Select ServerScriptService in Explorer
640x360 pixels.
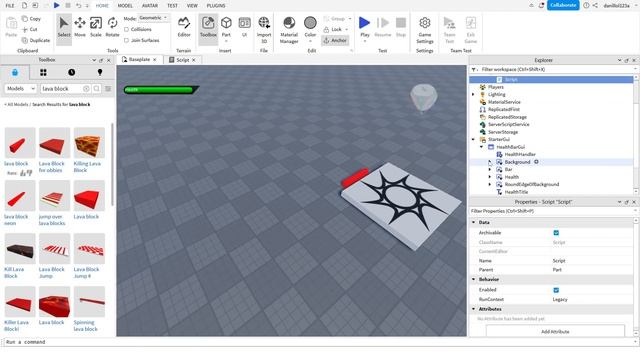(508, 124)
